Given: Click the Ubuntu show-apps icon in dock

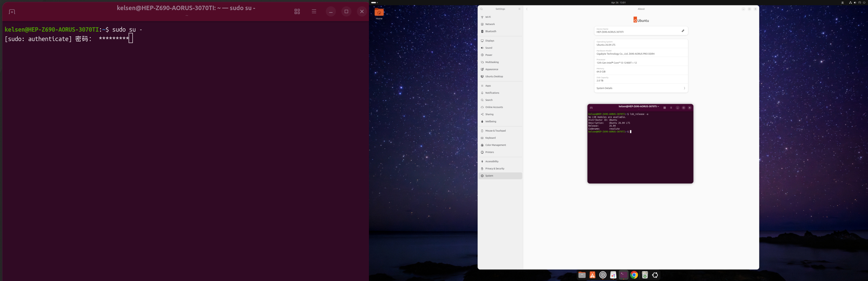Looking at the screenshot, I should 655,275.
